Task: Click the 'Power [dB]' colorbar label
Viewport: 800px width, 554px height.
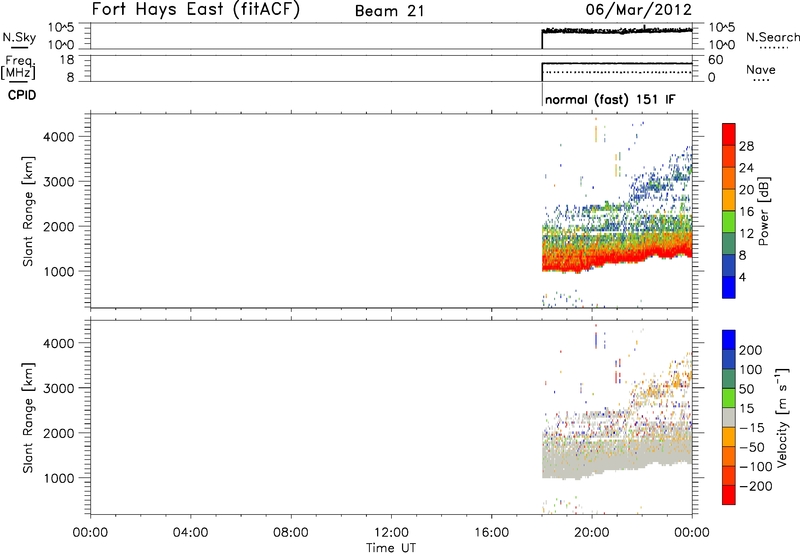Action: coord(763,211)
